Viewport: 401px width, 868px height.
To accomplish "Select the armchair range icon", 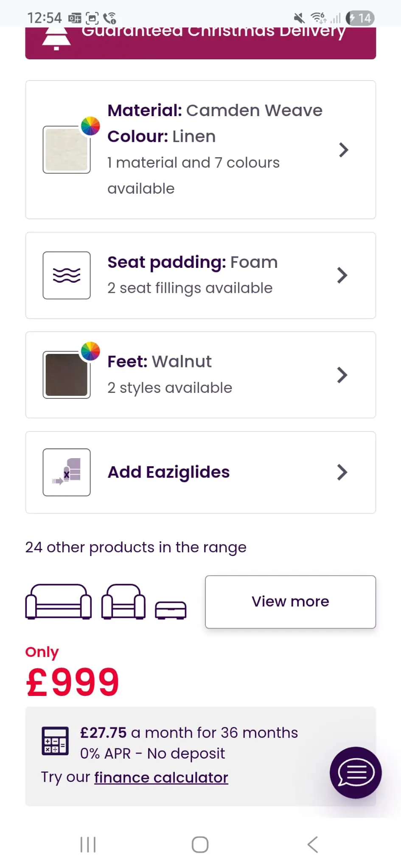I will pyautogui.click(x=123, y=602).
